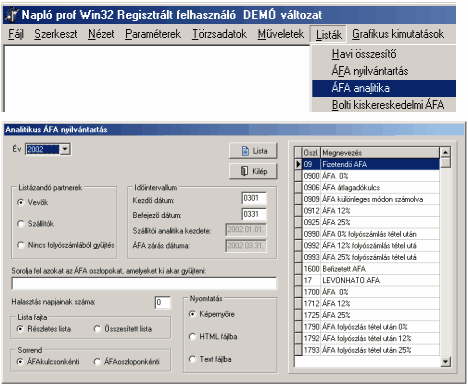The width and height of the screenshot is (468, 386).
Task: Select row 1793 ÁFA folyószlás 25%
Action: pos(371,350)
